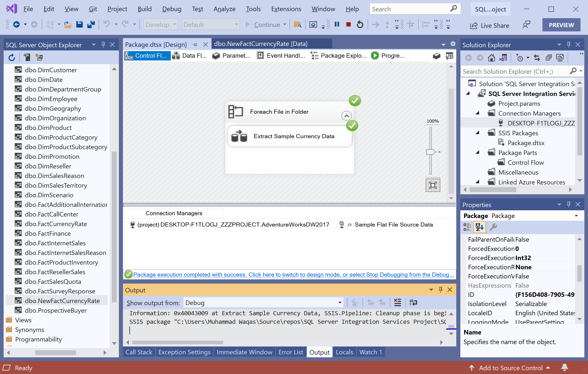Click the Search Solution Explorer field
Viewport: 588px width, 374px height.
tap(515, 72)
